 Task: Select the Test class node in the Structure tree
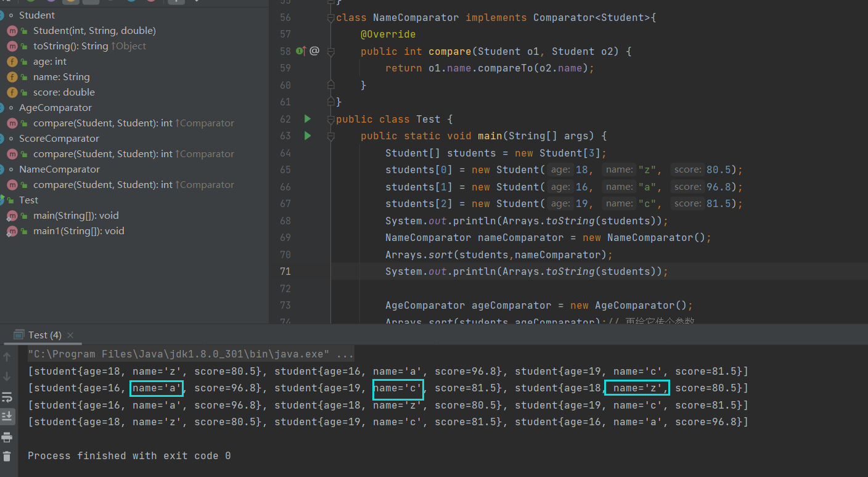coord(28,200)
